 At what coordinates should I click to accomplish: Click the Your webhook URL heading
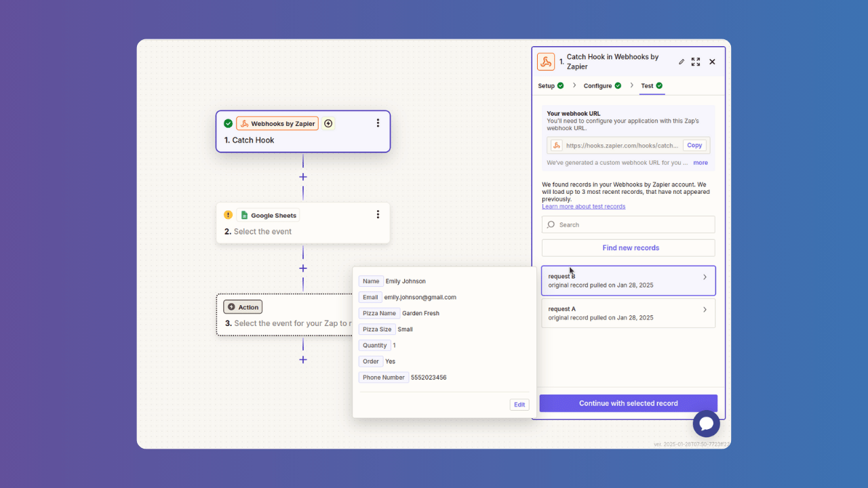coord(574,114)
